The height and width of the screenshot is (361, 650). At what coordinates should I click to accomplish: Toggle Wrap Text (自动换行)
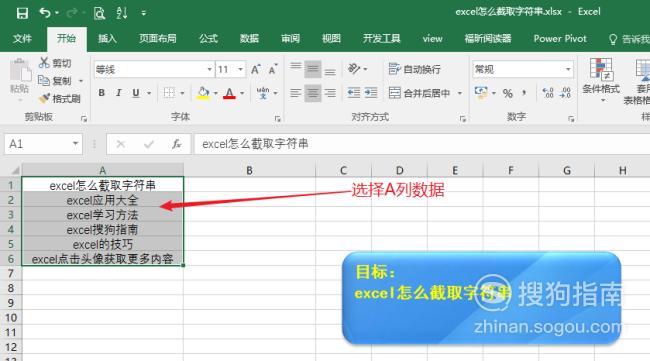(415, 69)
